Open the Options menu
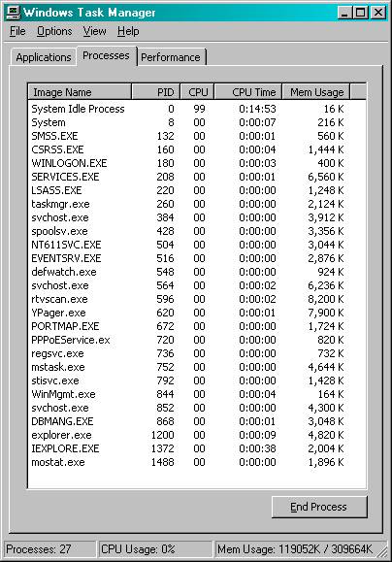 pos(54,31)
